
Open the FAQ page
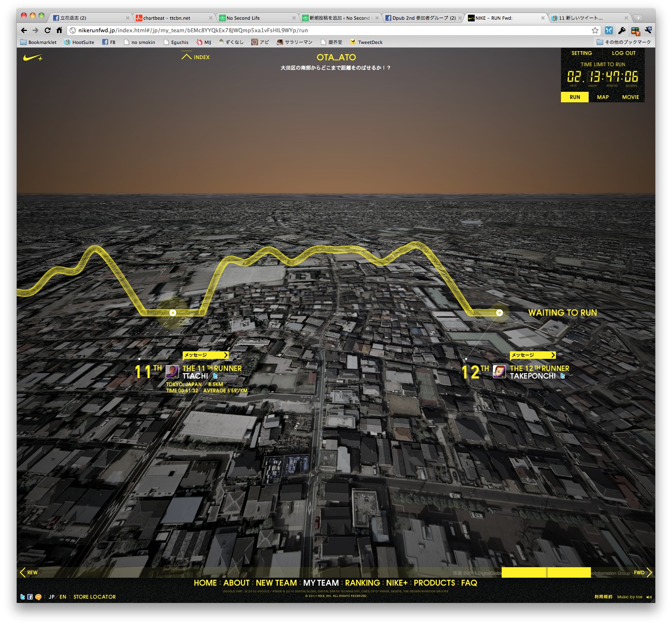coord(469,583)
